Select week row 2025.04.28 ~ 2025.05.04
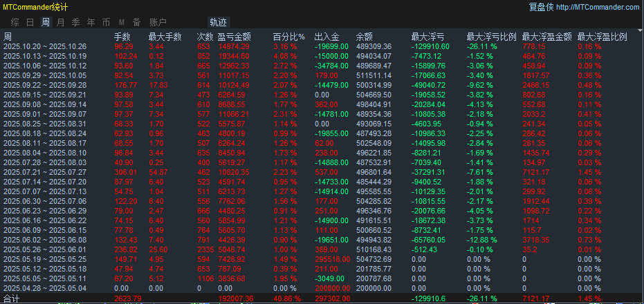This screenshot has height=304, width=644. (x=322, y=288)
